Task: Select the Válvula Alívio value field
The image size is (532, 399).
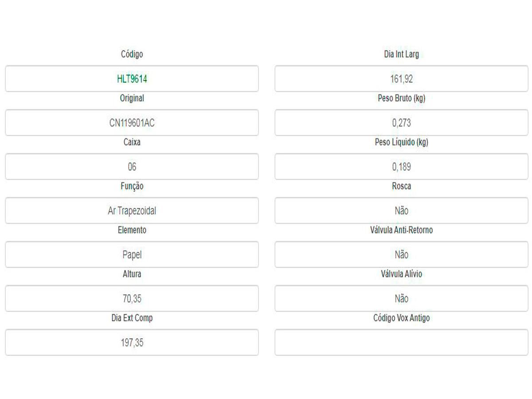Action: click(401, 298)
